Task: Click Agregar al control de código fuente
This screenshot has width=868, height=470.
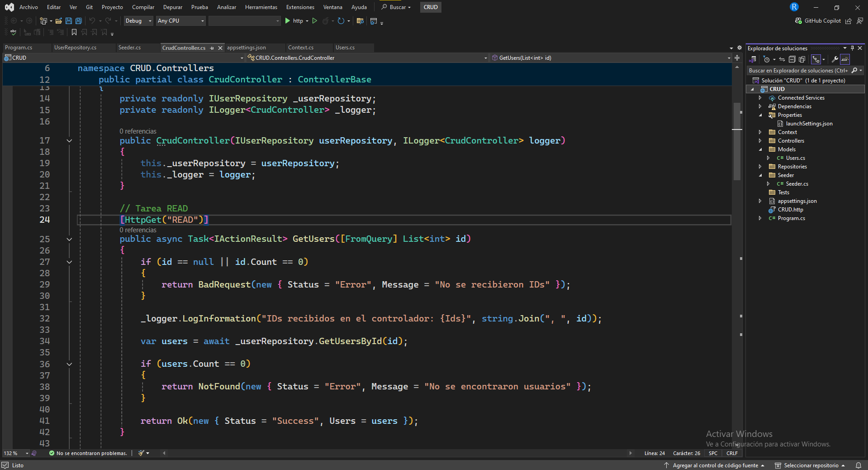Action: point(714,465)
